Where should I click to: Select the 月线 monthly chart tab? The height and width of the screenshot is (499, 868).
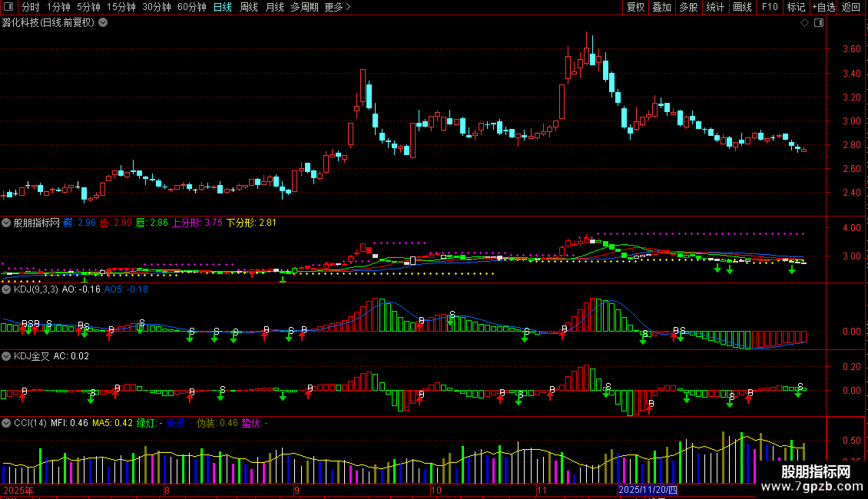[x=274, y=7]
